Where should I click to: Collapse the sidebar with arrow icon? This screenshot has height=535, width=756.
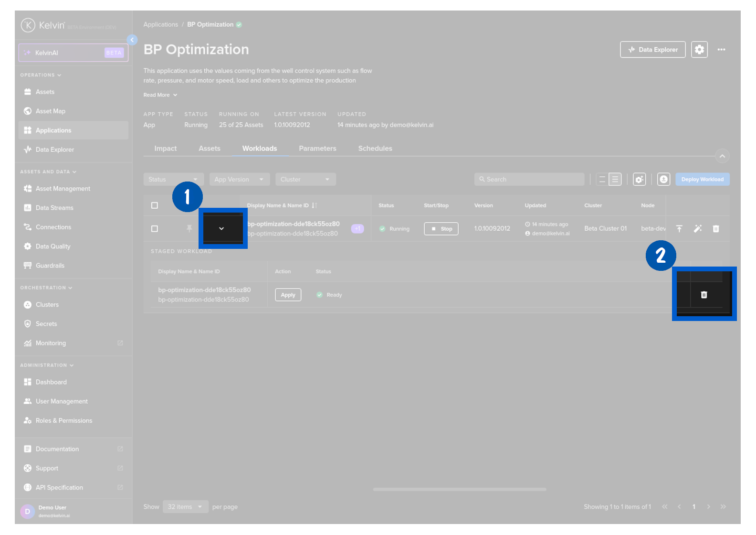coord(132,40)
